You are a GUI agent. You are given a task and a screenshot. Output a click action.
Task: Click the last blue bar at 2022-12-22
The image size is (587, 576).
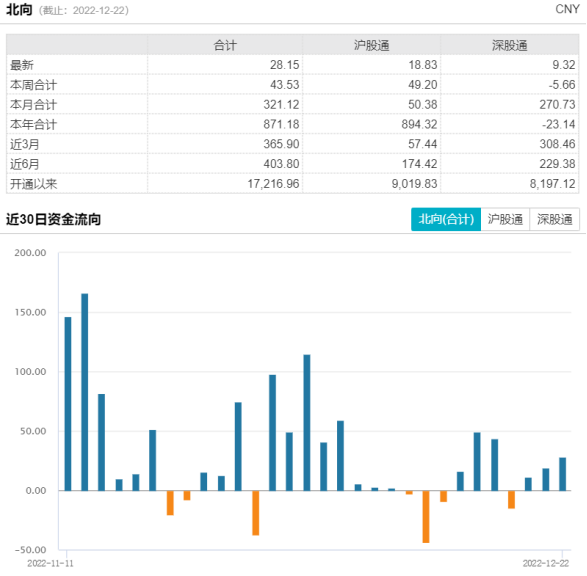[x=563, y=474]
